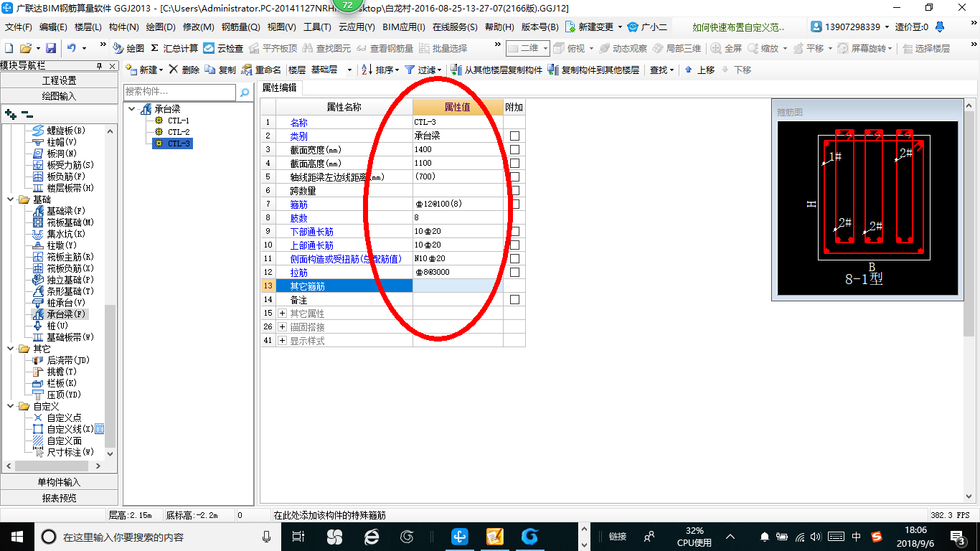Image resolution: width=980 pixels, height=551 pixels.
Task: Select 基础梁(F) in navigation tree
Action: (x=66, y=211)
